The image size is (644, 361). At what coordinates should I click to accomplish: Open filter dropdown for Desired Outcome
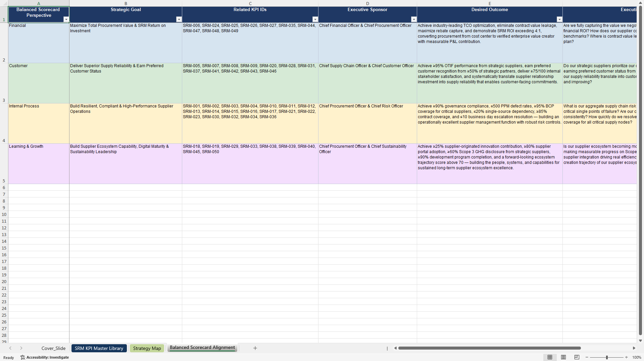pyautogui.click(x=559, y=19)
